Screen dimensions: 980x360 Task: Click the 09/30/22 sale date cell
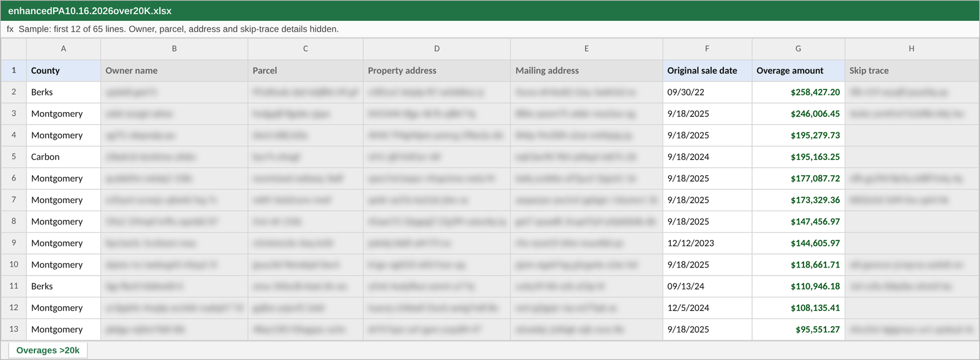(707, 92)
